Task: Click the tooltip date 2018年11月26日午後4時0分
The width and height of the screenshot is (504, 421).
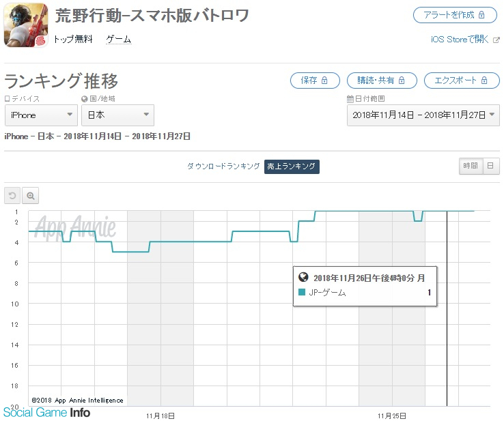Action: point(369,278)
